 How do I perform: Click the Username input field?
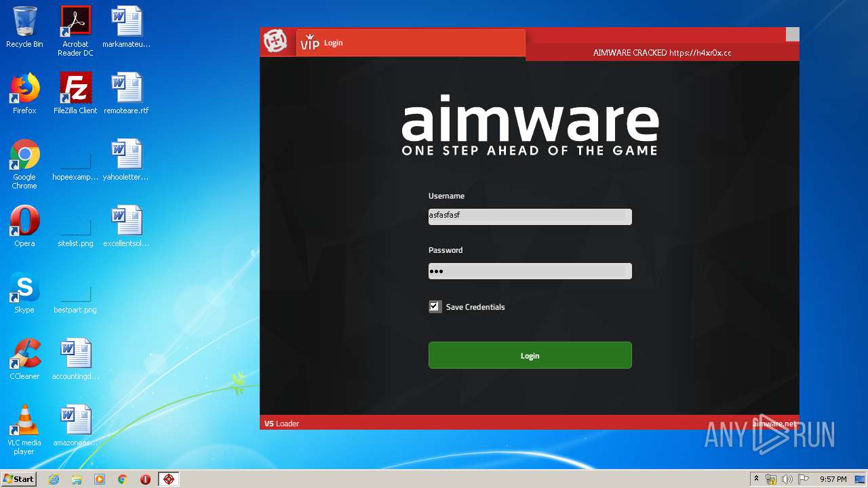click(530, 216)
